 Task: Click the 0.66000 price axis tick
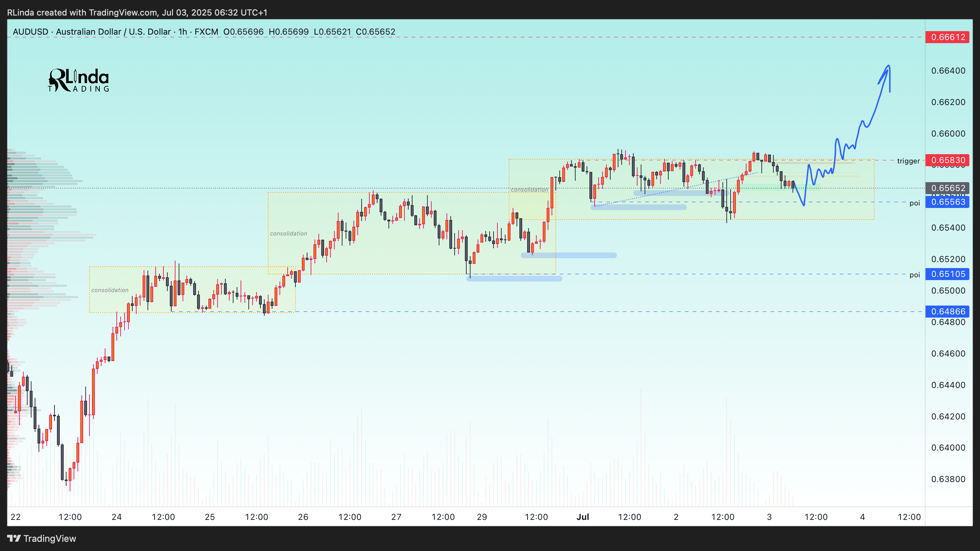tap(948, 133)
